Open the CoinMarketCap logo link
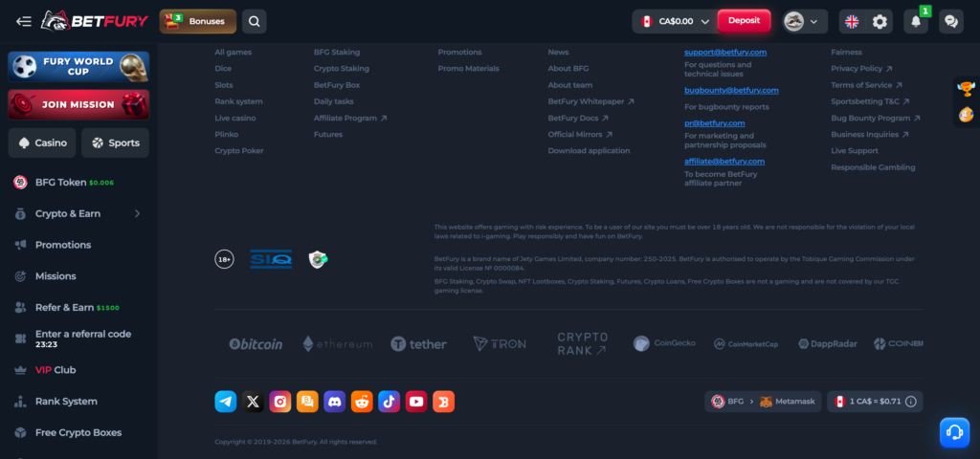Viewport: 980px width, 459px height. [x=746, y=344]
